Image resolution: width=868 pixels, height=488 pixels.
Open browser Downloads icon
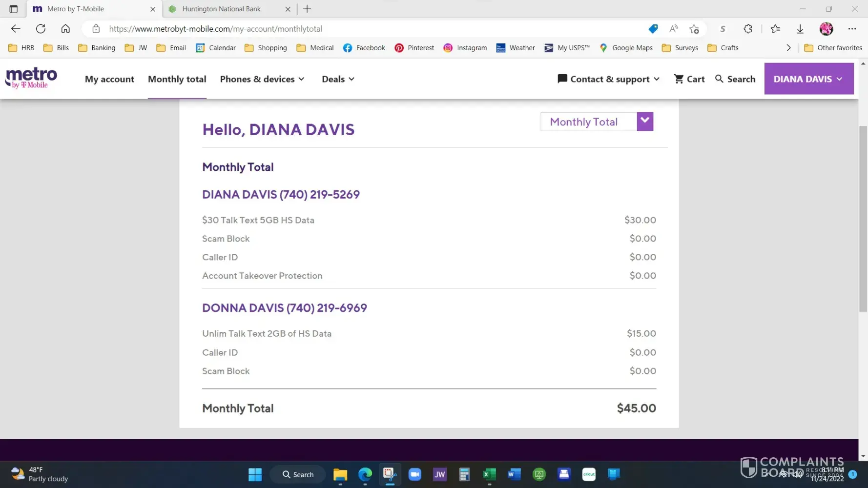tap(800, 29)
